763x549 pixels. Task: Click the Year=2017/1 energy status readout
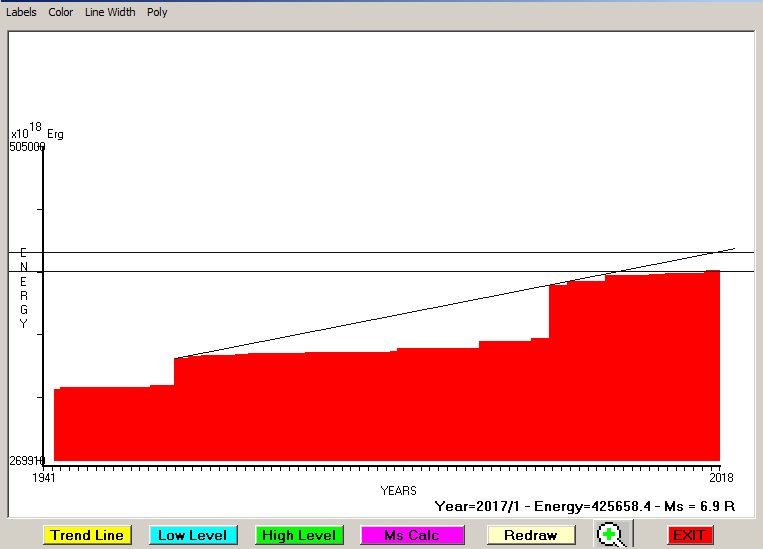pyautogui.click(x=584, y=507)
